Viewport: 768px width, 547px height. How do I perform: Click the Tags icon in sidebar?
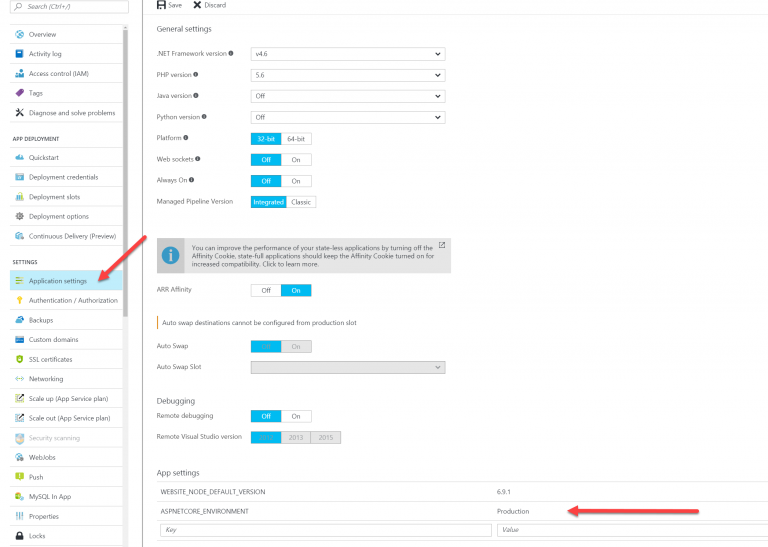coord(20,93)
